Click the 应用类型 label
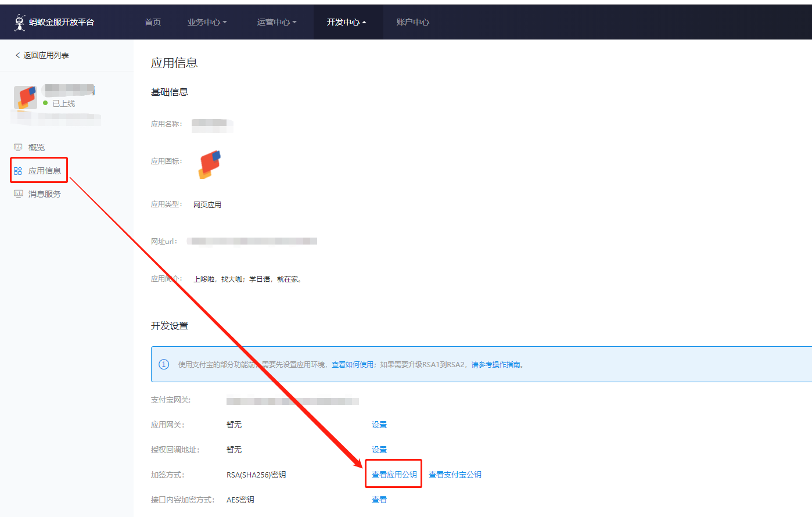812x517 pixels. (x=167, y=204)
